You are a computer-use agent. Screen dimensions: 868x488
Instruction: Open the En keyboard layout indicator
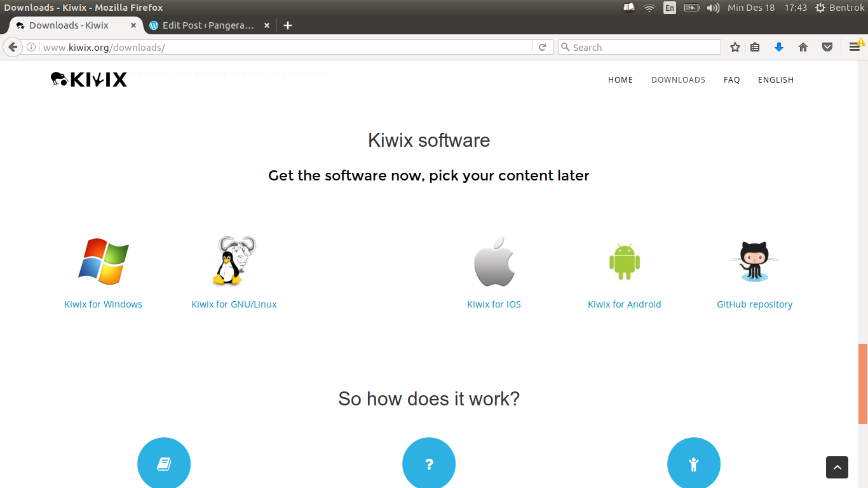[x=670, y=8]
